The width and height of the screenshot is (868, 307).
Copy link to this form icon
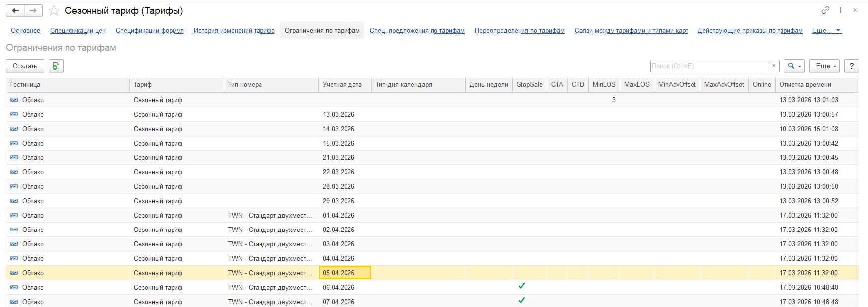pyautogui.click(x=825, y=10)
